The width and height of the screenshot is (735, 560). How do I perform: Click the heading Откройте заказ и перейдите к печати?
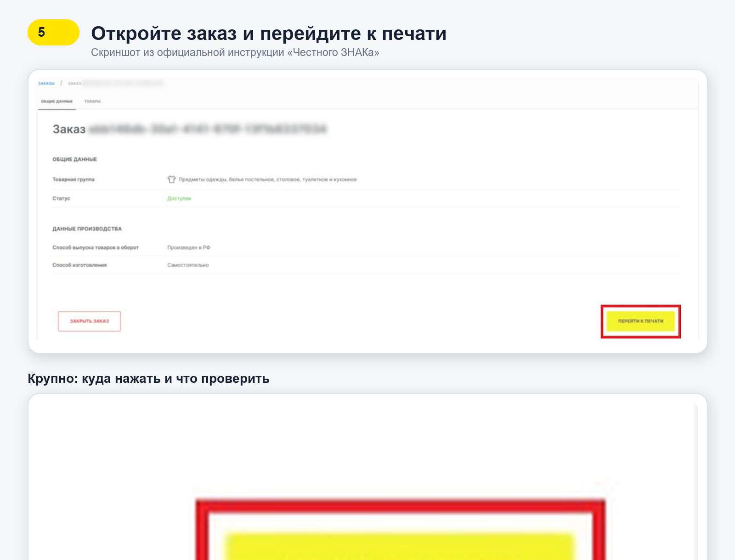269,34
